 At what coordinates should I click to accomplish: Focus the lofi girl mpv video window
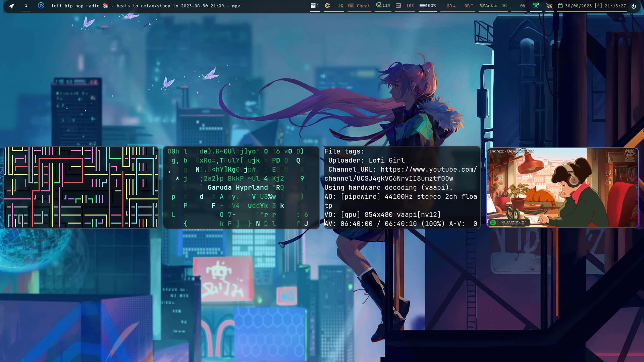point(562,188)
